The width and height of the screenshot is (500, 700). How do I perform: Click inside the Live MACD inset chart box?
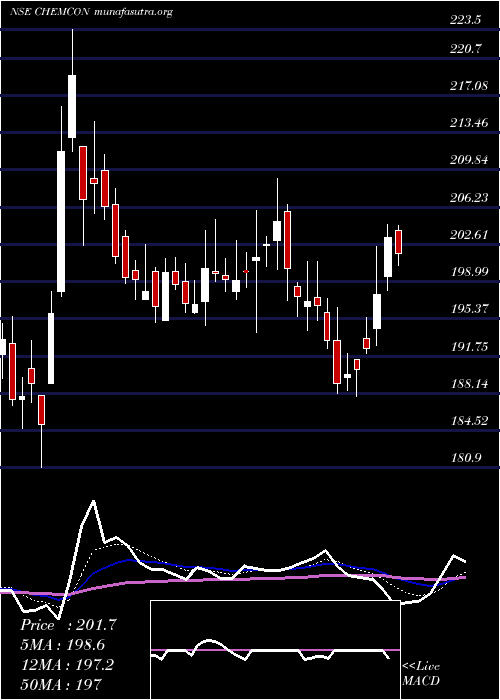tap(275, 650)
